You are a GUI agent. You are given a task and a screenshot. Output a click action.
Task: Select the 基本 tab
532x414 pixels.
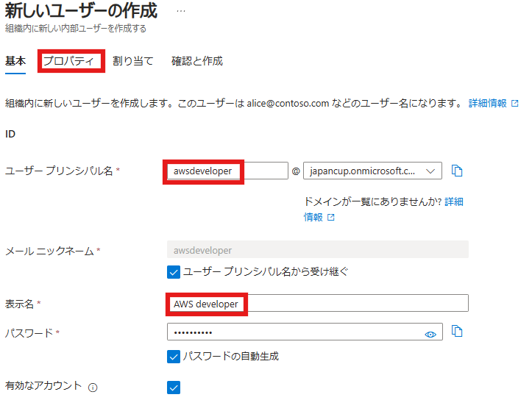(x=15, y=61)
